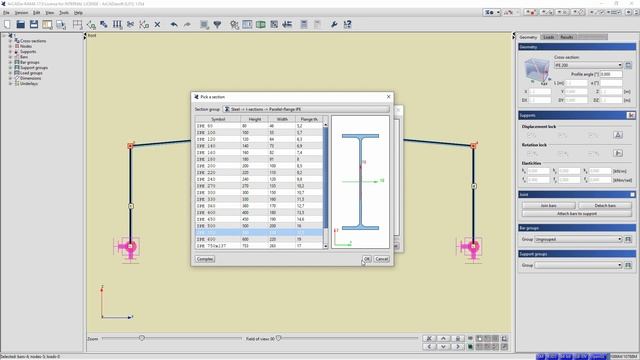
Task: Click the wrench settings icon
Action: [334, 24]
